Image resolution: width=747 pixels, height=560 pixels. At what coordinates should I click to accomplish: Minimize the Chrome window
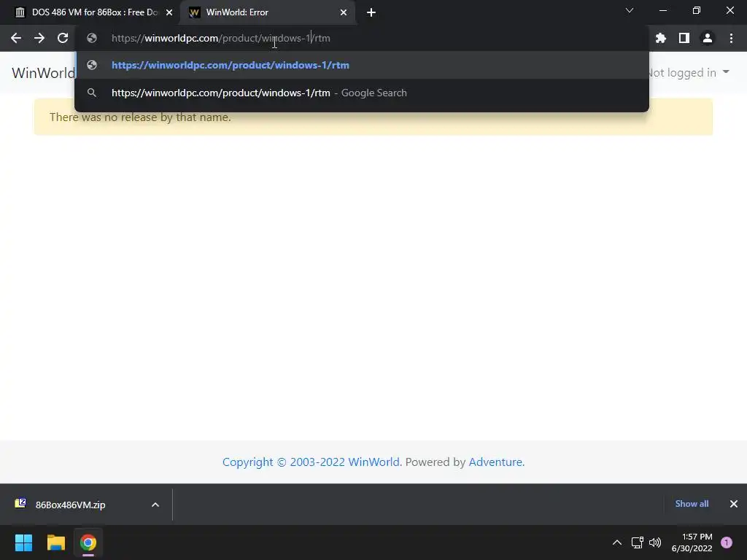pyautogui.click(x=662, y=10)
